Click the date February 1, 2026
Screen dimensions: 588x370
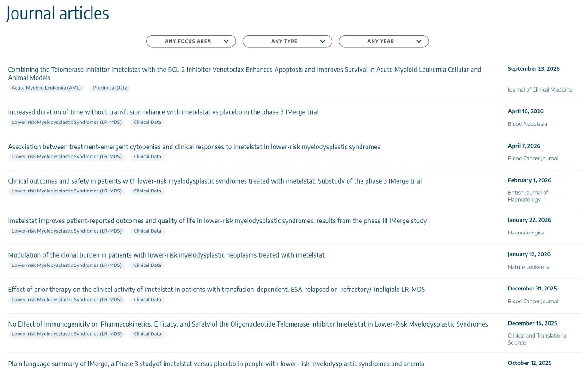[529, 180]
